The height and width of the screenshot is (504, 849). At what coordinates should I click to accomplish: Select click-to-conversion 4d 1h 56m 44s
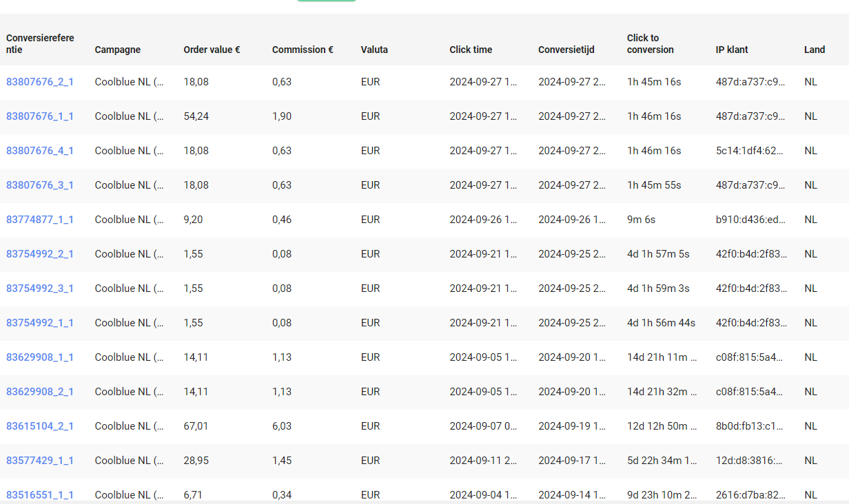click(x=661, y=323)
